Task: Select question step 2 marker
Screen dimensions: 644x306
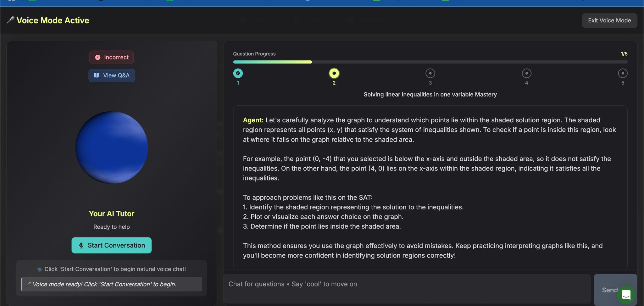Action: (x=334, y=73)
